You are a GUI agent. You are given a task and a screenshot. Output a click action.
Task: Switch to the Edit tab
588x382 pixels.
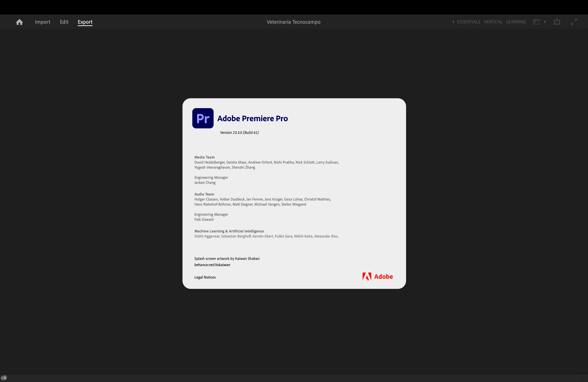tap(64, 22)
